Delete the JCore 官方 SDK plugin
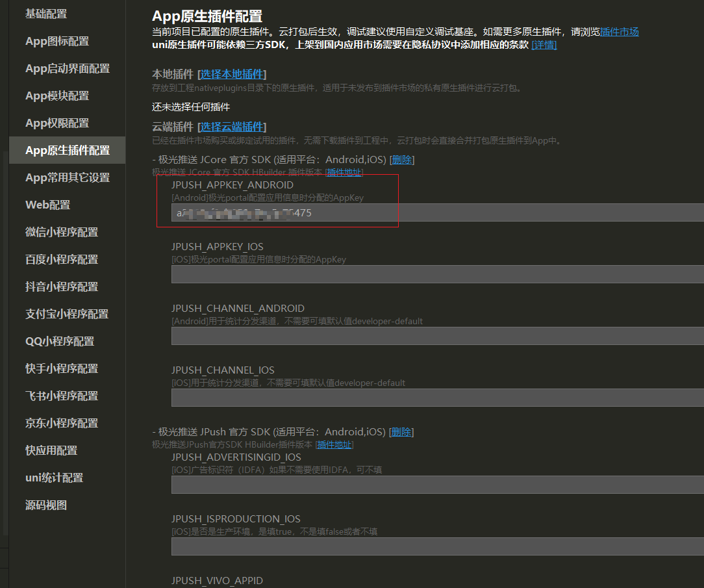The height and width of the screenshot is (588, 704). click(402, 159)
